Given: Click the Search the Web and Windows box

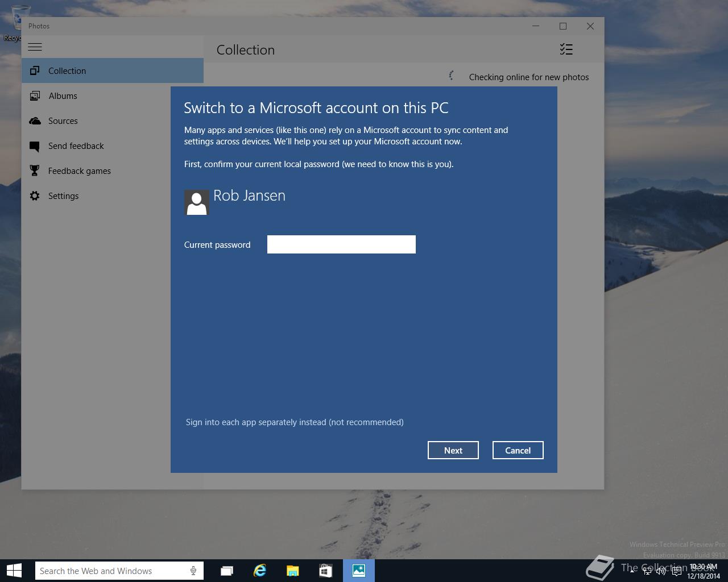Looking at the screenshot, I should (x=119, y=571).
